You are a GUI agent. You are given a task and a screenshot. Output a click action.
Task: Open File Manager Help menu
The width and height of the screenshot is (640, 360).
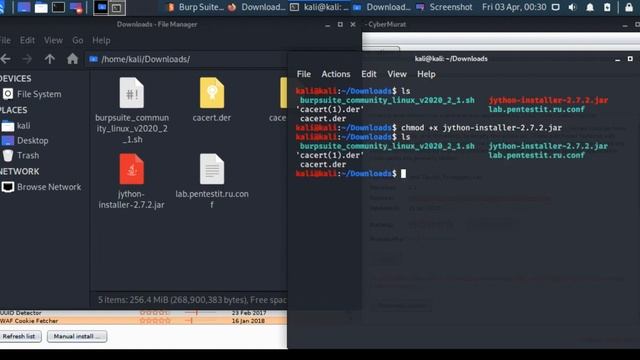[x=101, y=40]
